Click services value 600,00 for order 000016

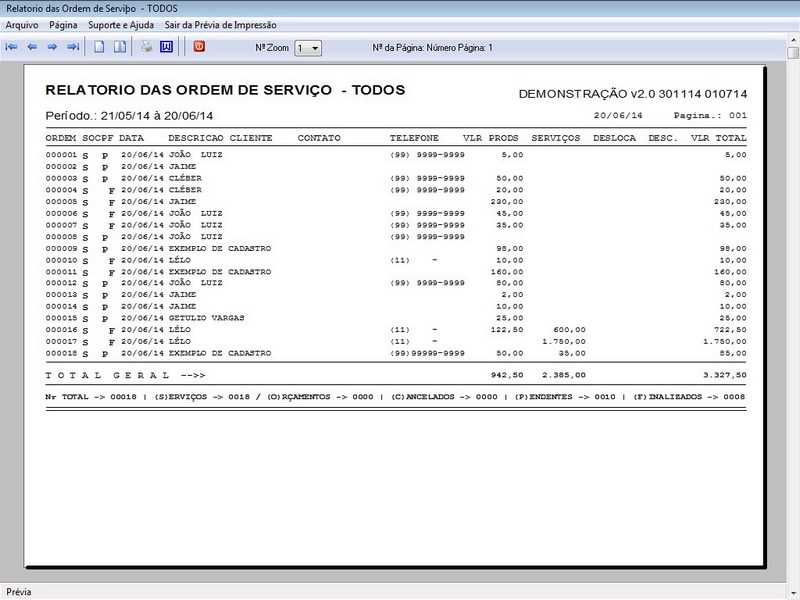[569, 330]
